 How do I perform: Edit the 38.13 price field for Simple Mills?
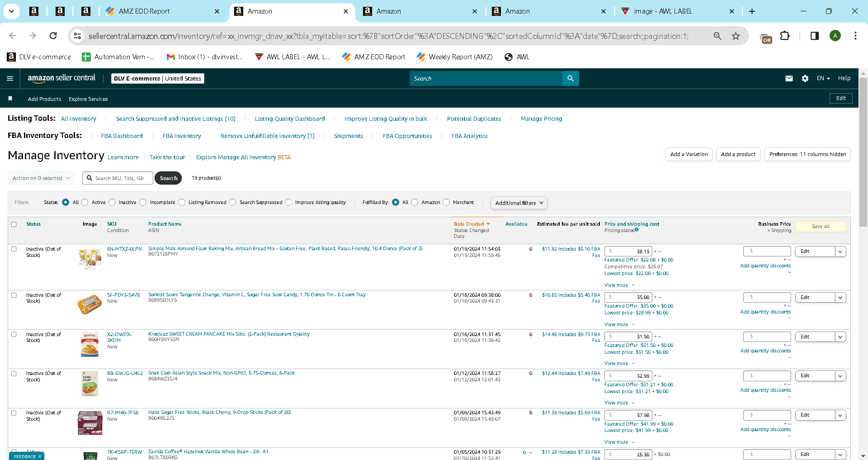tap(628, 251)
